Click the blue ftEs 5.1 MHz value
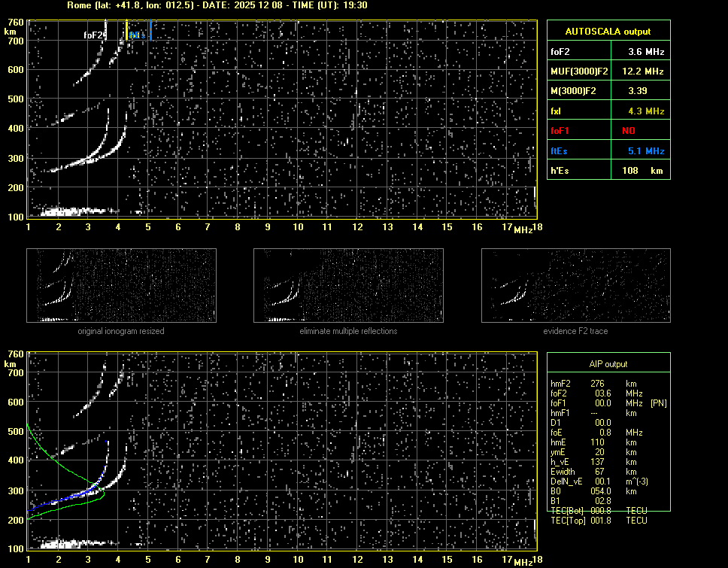728x568 pixels. (646, 150)
